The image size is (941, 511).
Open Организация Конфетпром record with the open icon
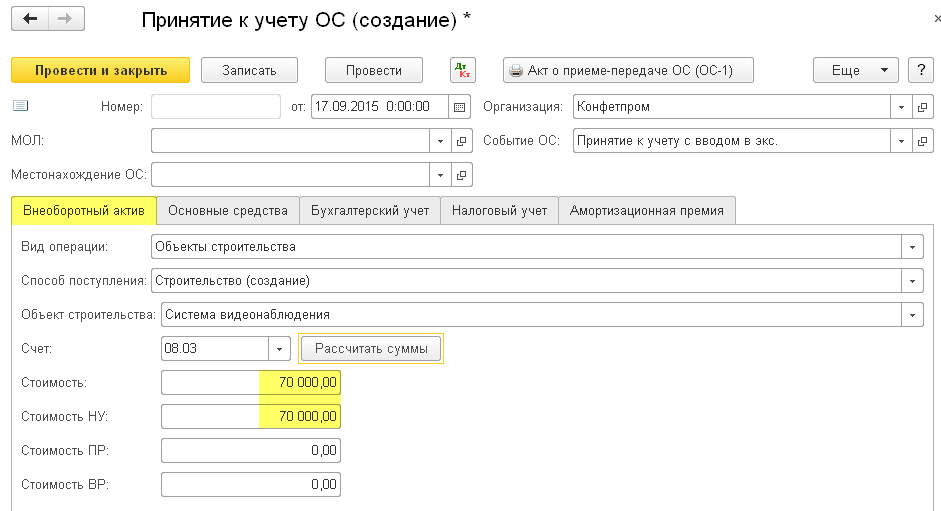(922, 107)
